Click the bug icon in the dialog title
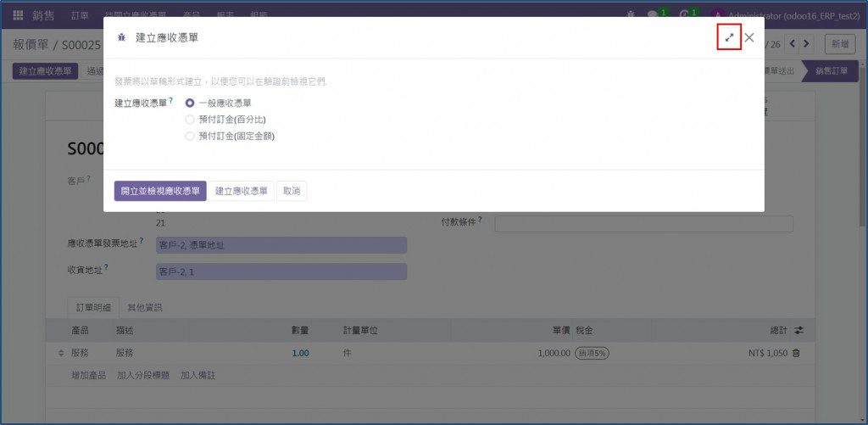This screenshot has width=868, height=425. (121, 37)
